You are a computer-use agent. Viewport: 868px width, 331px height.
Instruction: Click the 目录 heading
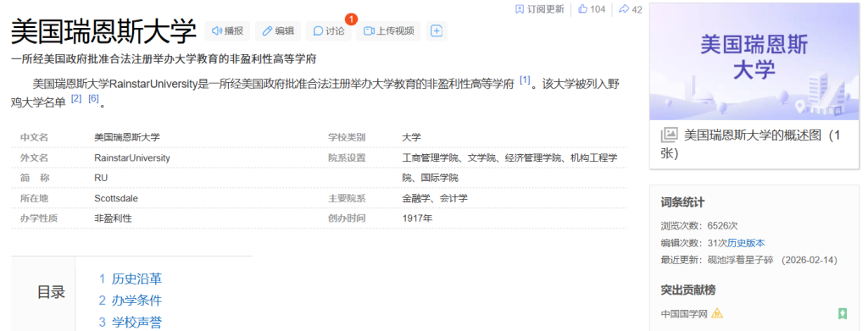pyautogui.click(x=52, y=292)
